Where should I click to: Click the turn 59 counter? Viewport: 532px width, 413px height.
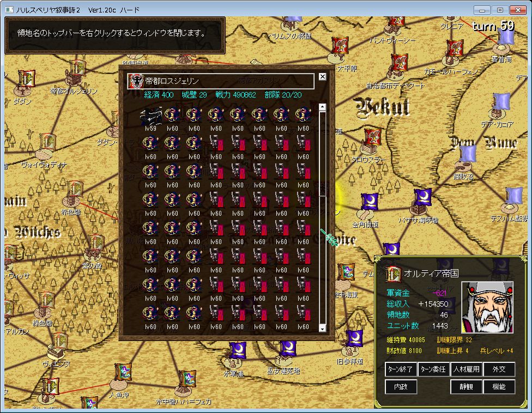[x=493, y=26]
